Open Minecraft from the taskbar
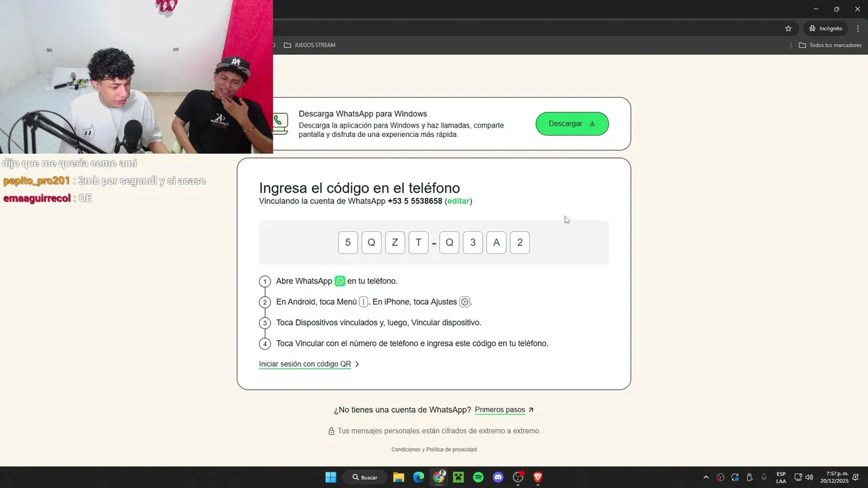The width and height of the screenshot is (868, 488). coord(458,477)
